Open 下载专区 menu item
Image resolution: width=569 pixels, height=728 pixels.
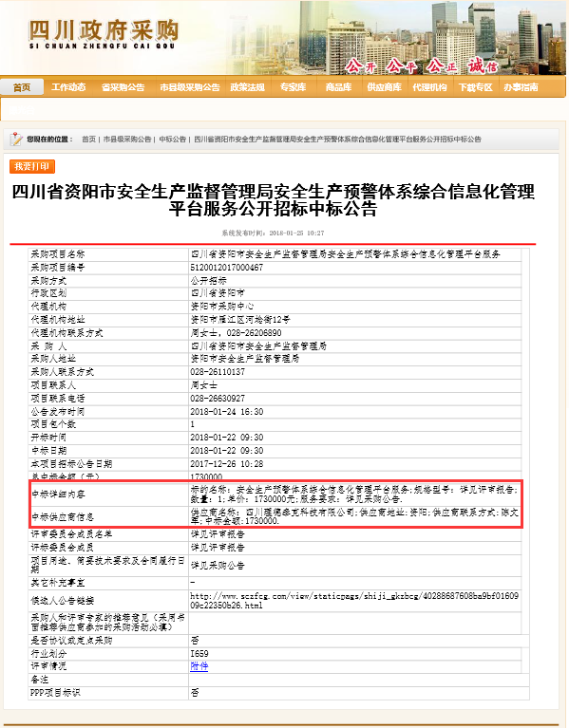click(x=475, y=86)
